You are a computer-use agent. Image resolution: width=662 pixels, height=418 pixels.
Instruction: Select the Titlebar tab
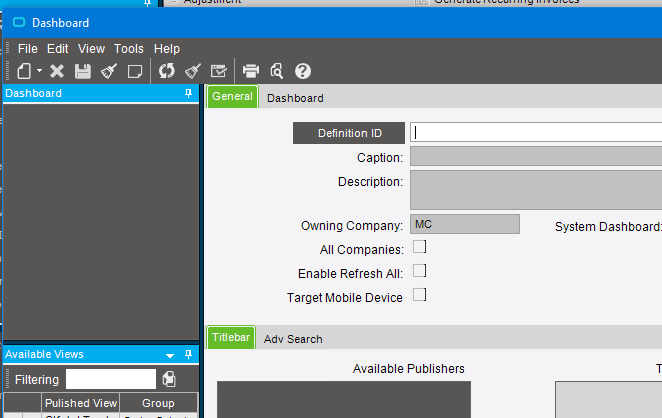(231, 337)
